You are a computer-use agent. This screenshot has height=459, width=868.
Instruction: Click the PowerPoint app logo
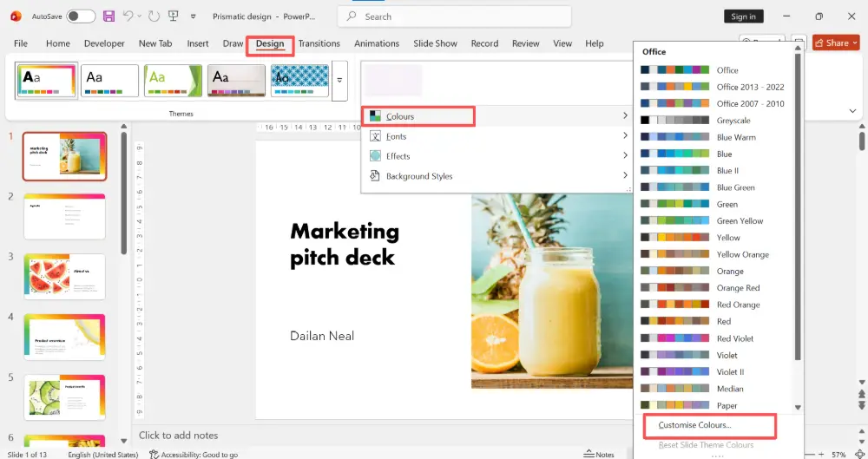coord(16,16)
